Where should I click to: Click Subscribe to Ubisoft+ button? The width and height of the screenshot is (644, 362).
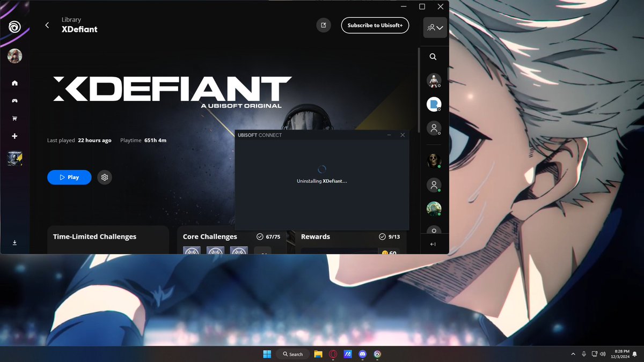pyautogui.click(x=375, y=25)
